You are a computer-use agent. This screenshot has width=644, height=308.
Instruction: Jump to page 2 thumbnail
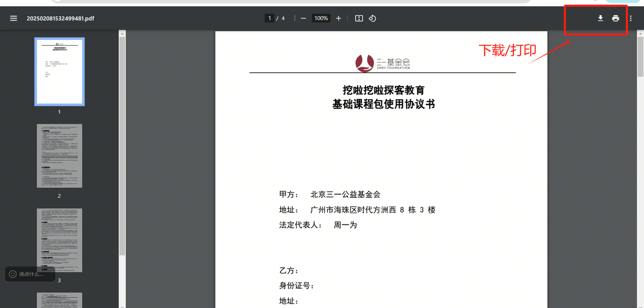59,156
